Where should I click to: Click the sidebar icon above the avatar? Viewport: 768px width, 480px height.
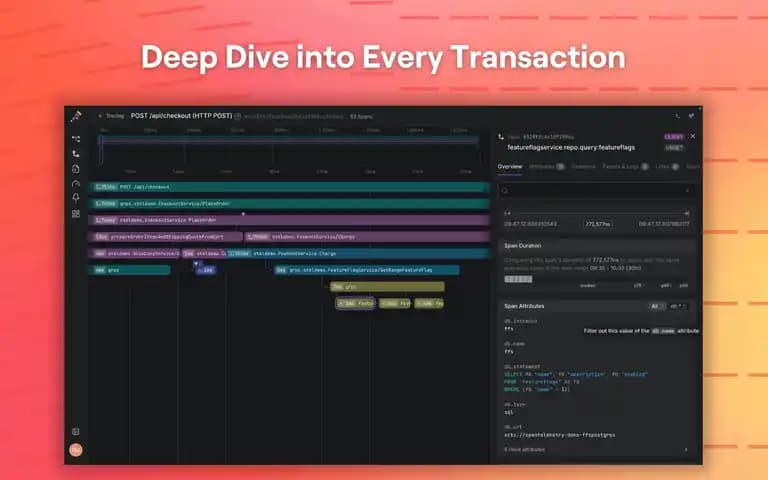point(76,432)
